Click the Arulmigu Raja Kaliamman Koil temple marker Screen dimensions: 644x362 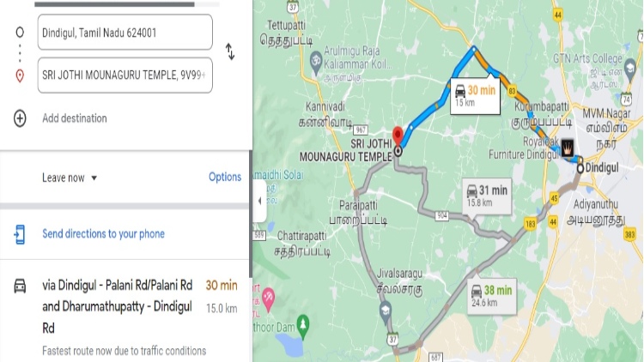(315, 60)
